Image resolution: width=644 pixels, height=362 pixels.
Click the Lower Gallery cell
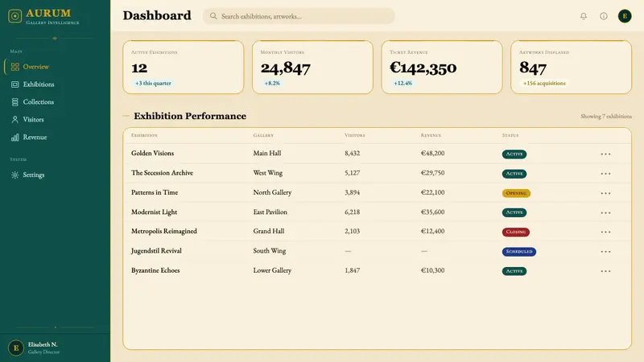point(272,270)
